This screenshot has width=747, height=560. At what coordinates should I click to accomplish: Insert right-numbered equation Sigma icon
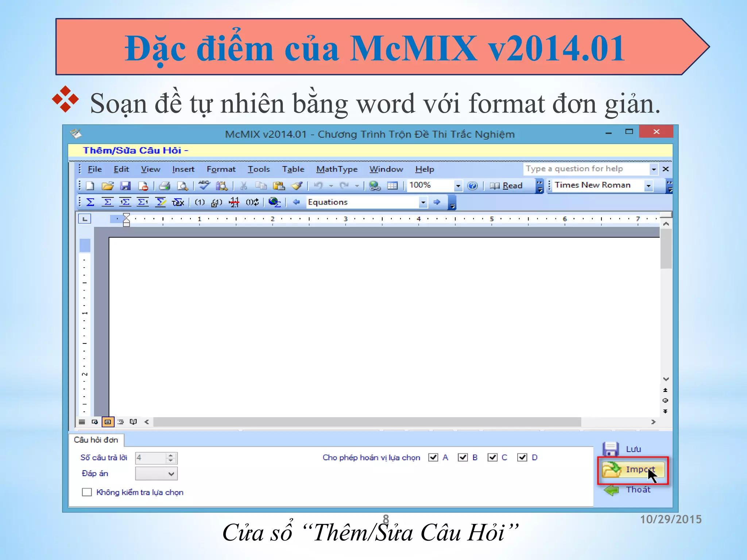[143, 202]
